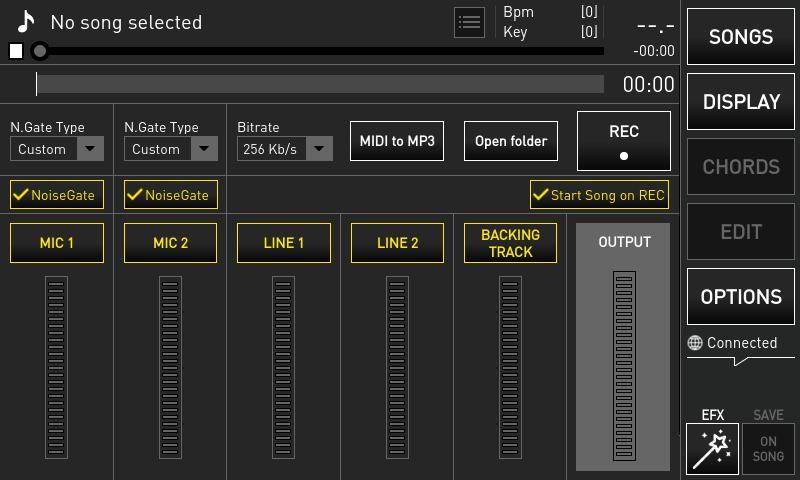Open the EFX magic wand

click(712, 448)
